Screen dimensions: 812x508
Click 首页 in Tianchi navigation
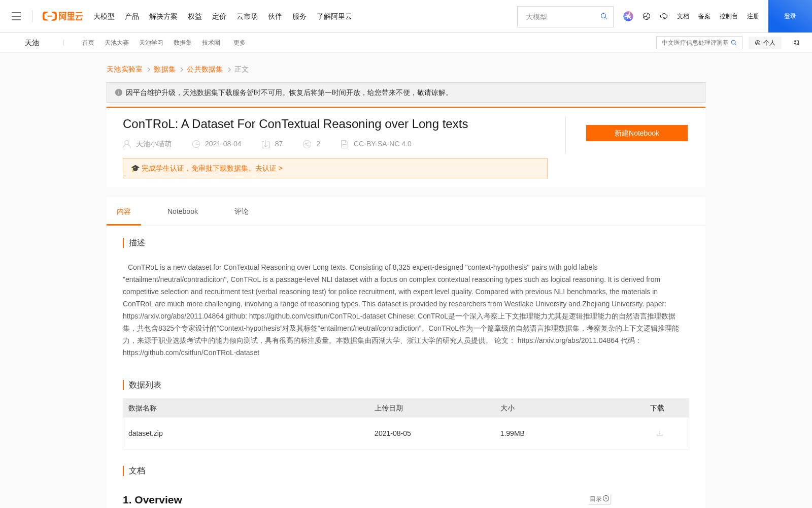pos(88,43)
